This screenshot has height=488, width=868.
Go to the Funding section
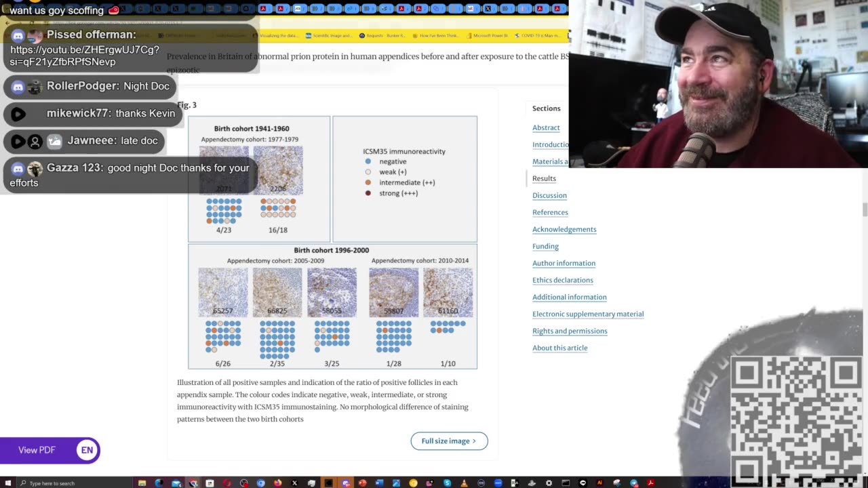click(x=545, y=246)
